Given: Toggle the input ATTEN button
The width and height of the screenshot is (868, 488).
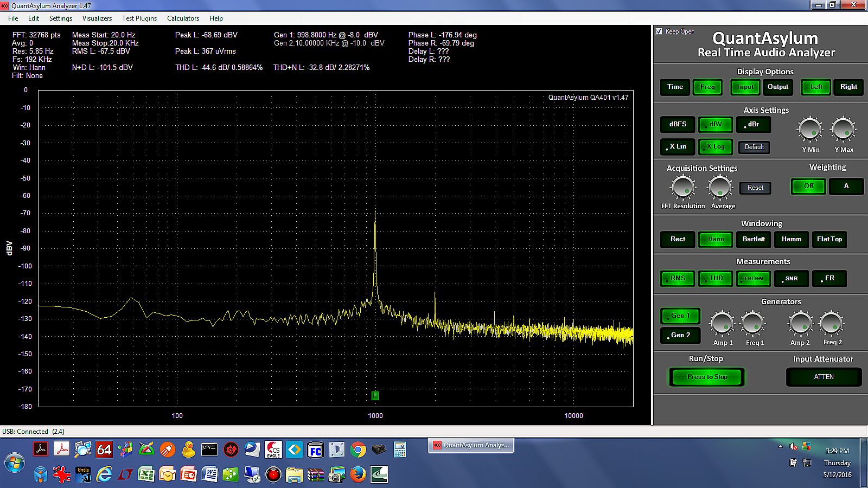Looking at the screenshot, I should pyautogui.click(x=824, y=377).
